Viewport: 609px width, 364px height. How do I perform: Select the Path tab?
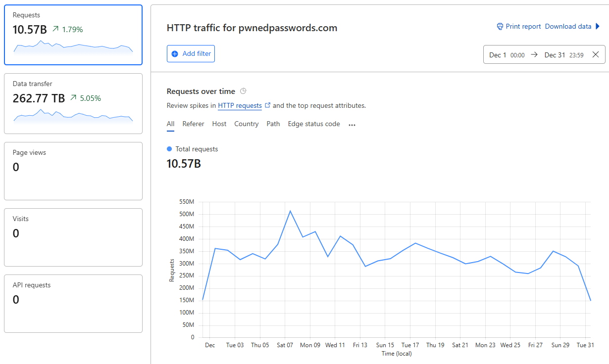click(273, 124)
